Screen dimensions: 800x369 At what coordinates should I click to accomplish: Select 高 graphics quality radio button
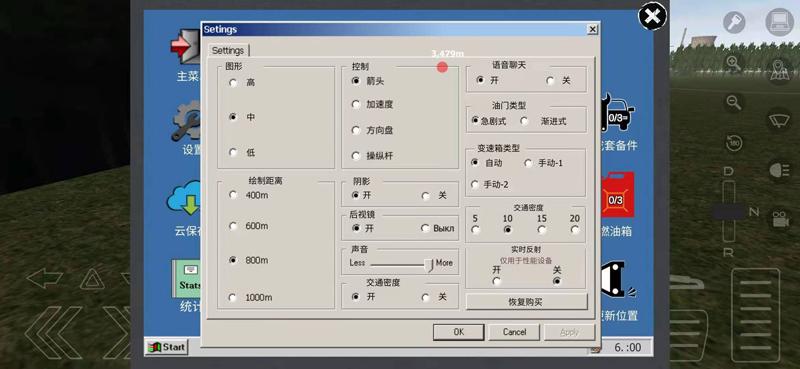(x=233, y=83)
